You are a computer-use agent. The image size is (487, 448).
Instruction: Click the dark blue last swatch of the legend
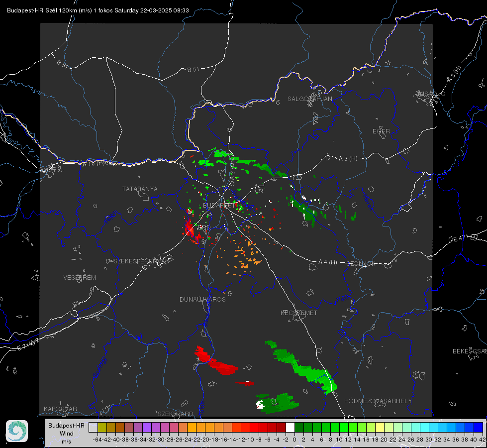tap(479, 428)
